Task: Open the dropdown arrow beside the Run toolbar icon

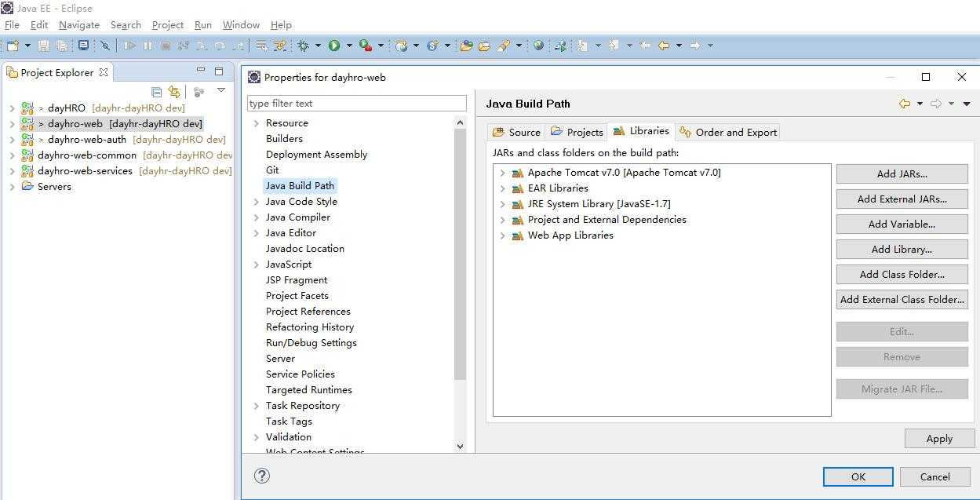Action: [x=349, y=46]
